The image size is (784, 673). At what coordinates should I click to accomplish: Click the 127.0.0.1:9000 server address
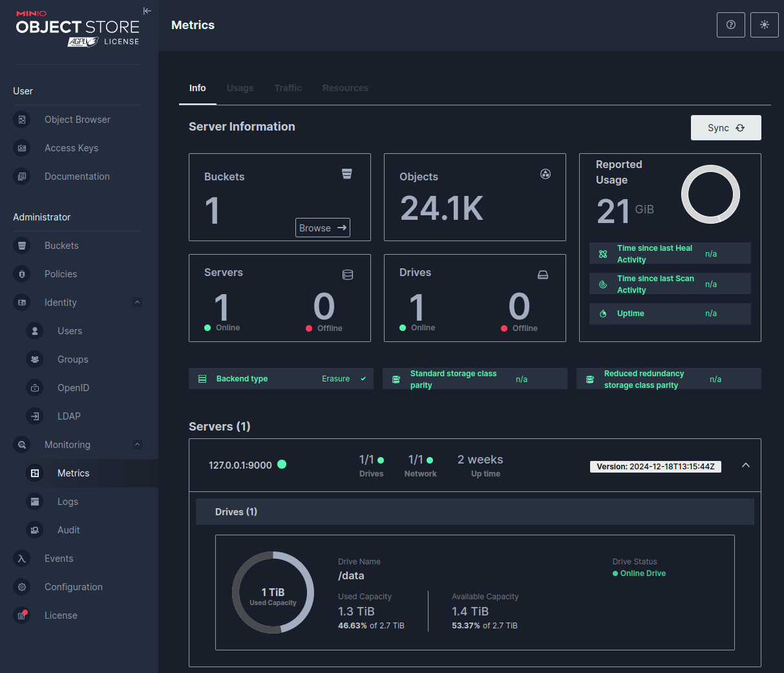point(240,465)
